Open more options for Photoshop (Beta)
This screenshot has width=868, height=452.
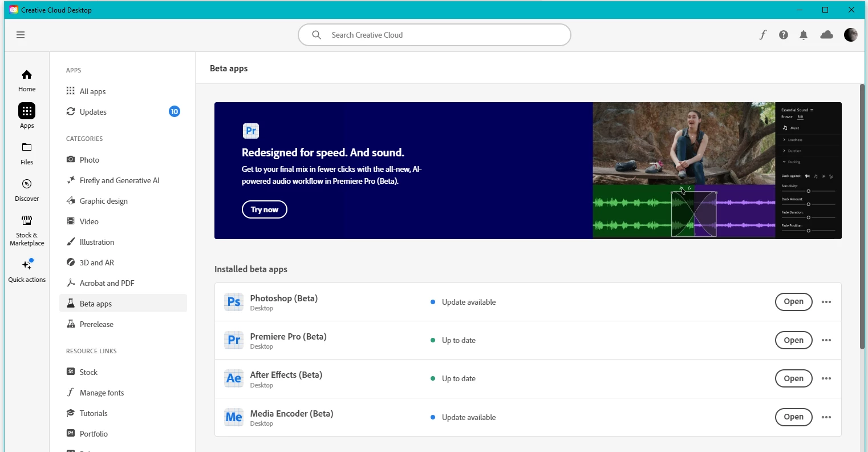pos(826,302)
